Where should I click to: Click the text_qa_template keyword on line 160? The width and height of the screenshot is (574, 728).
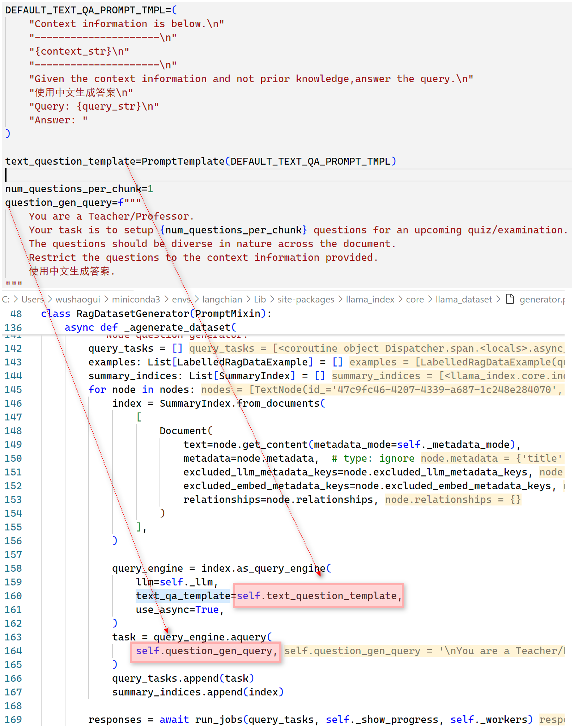(183, 596)
